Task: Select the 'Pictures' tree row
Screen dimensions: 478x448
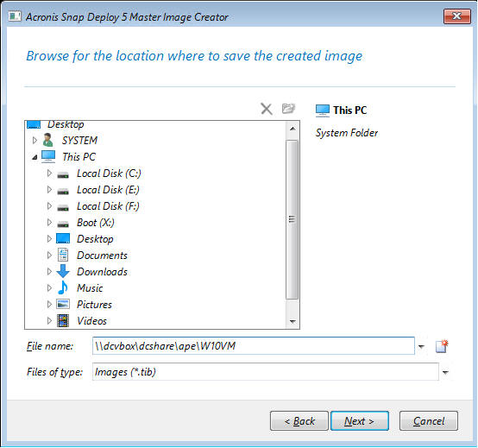Action: pyautogui.click(x=94, y=305)
